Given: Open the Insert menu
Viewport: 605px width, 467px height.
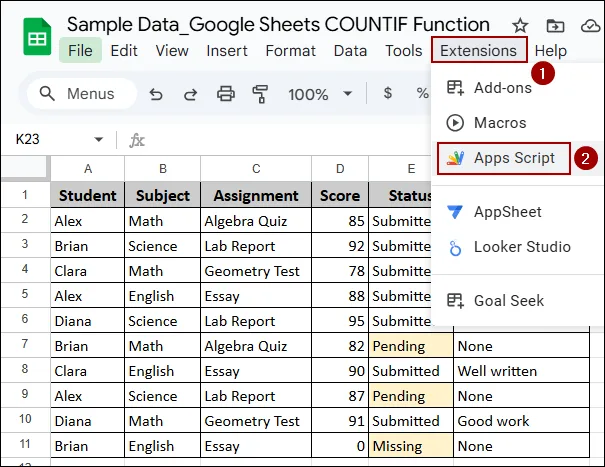Looking at the screenshot, I should [x=227, y=51].
